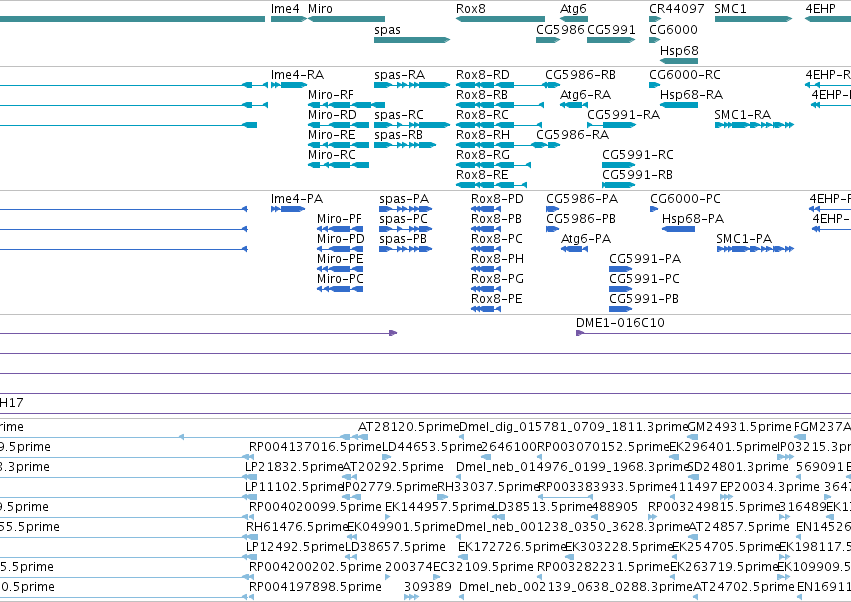Screen dimensions: 851x602
Task: Click the Miro-PF protein label
Action: pyautogui.click(x=339, y=219)
